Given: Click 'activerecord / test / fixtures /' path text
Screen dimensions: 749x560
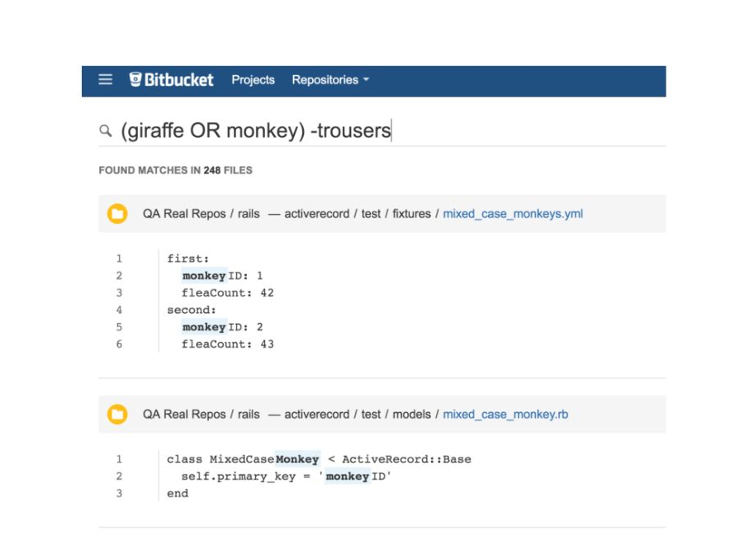Looking at the screenshot, I should 361,214.
